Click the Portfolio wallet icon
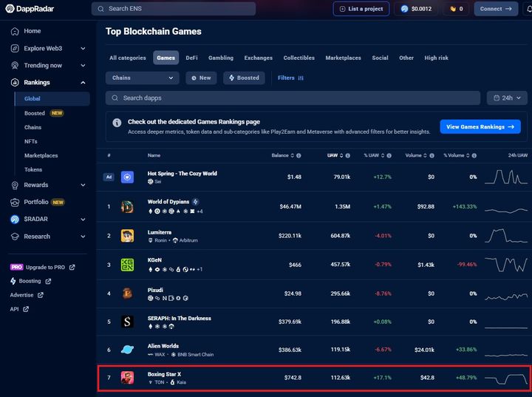 15,203
